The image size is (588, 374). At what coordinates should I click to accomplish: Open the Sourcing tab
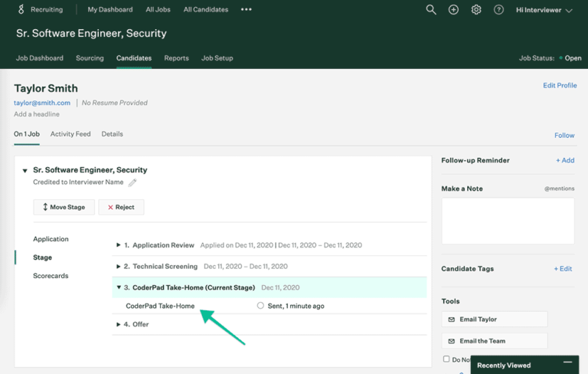[x=90, y=58]
